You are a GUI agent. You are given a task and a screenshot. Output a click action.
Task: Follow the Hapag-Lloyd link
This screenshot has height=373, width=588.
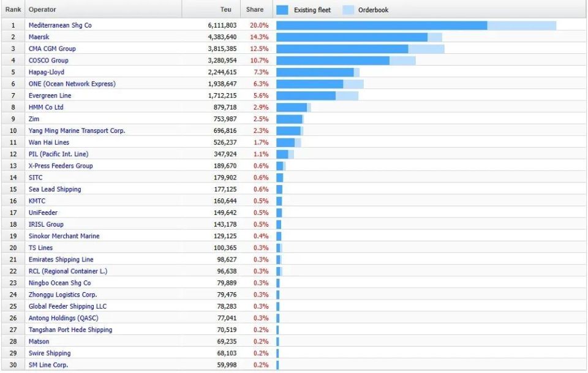(47, 72)
